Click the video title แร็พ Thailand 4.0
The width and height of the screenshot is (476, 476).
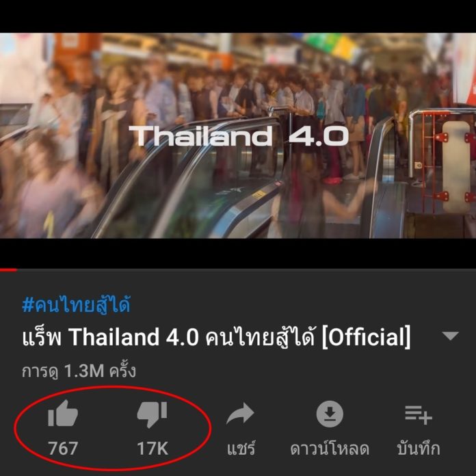216,336
